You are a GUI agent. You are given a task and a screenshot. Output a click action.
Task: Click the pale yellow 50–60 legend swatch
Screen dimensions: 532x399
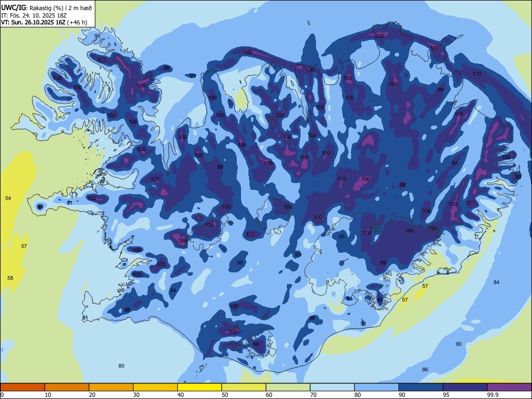244,387
